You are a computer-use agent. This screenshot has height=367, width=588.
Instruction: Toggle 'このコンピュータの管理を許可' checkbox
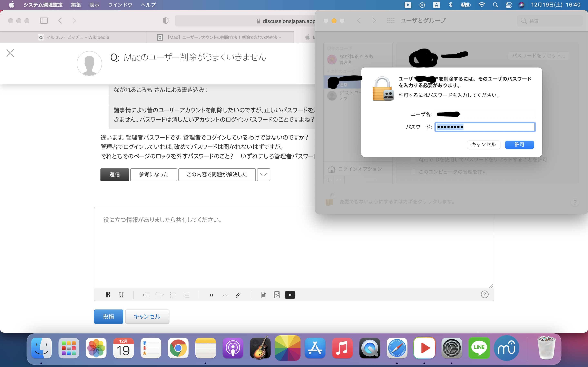413,172
